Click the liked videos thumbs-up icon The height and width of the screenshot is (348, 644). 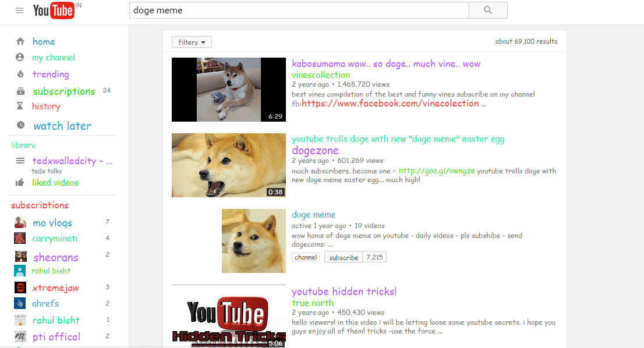[20, 182]
